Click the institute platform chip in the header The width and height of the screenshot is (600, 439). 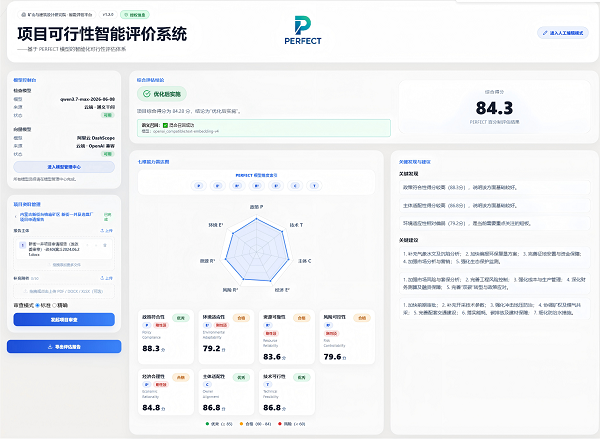coord(57,15)
